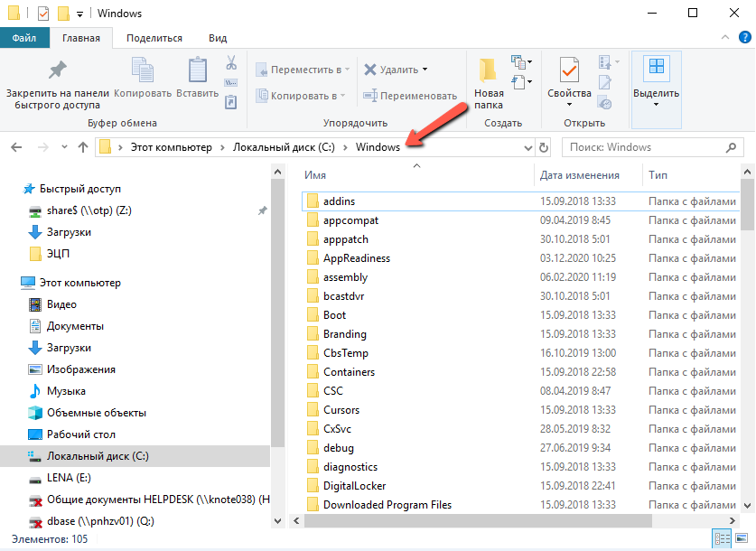The height and width of the screenshot is (551, 756).
Task: Click the blue help question mark icon
Action: click(745, 37)
